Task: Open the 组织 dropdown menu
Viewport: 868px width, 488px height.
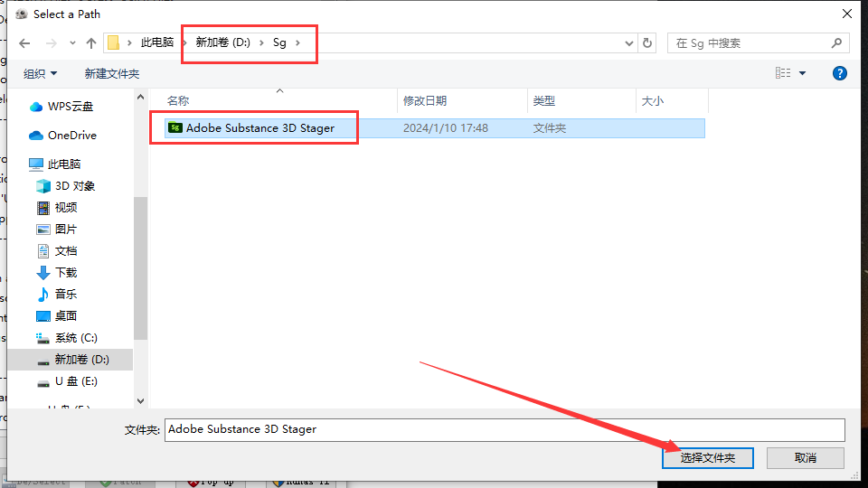Action: click(40, 73)
